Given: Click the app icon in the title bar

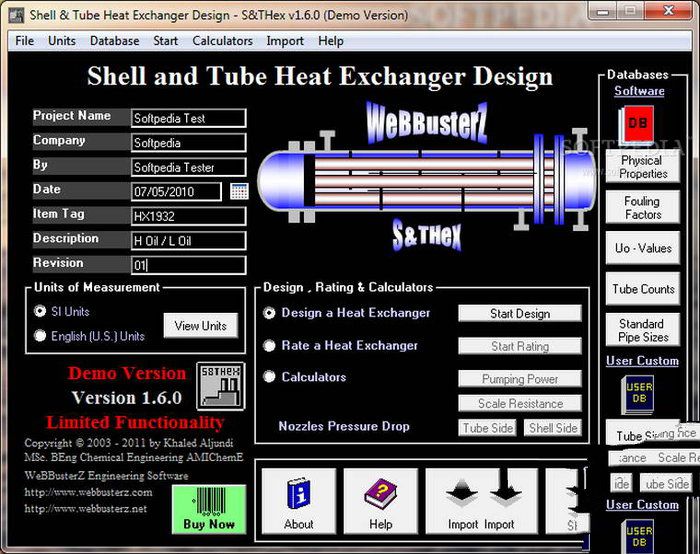Looking at the screenshot, I should [x=17, y=15].
